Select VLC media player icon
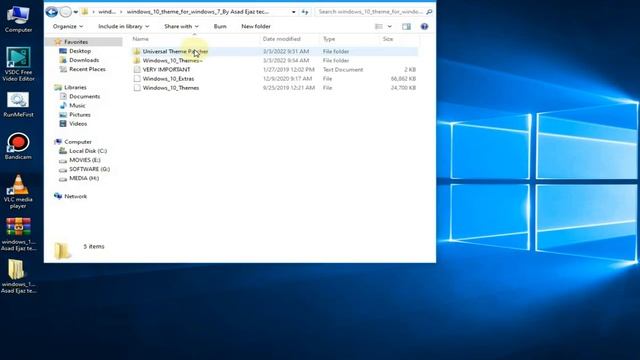 point(18,191)
